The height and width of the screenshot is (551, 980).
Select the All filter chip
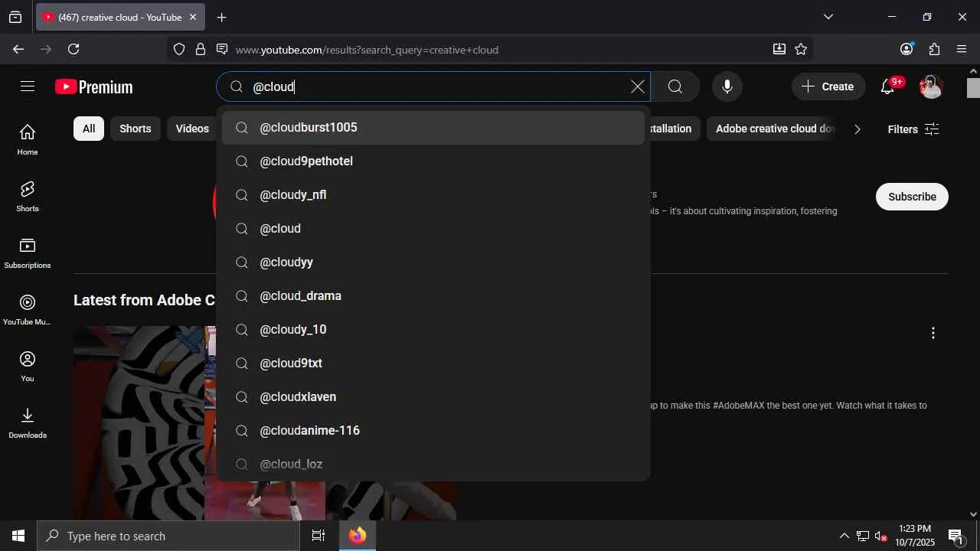(89, 129)
